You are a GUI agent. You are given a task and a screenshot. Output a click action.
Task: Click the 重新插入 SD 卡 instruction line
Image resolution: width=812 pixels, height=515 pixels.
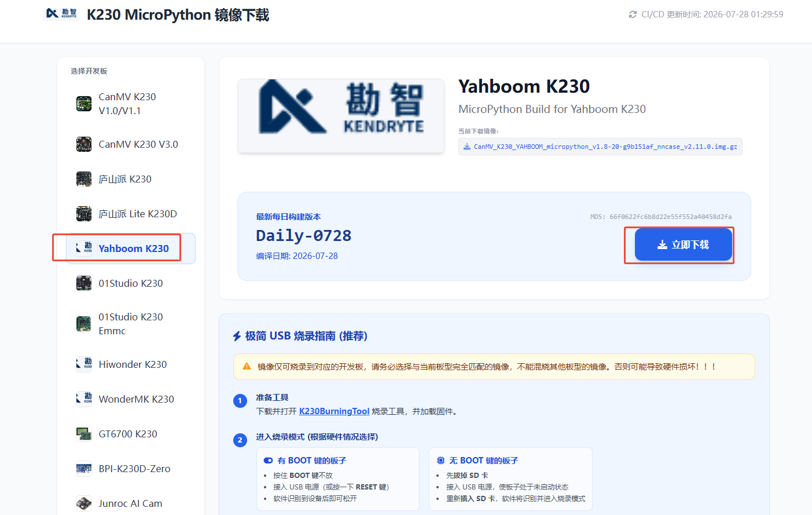coord(516,499)
